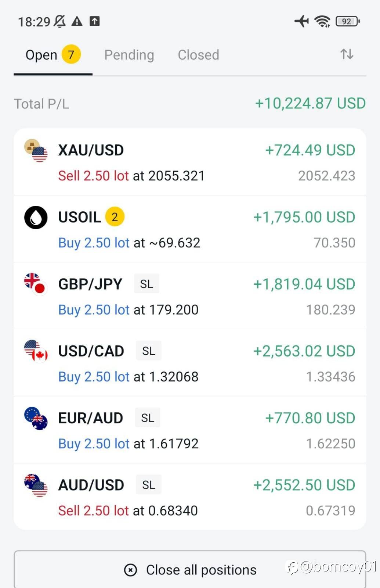Screen dimensions: 380x588
Task: Tap the SL tag on USD/CAD
Action: click(149, 351)
